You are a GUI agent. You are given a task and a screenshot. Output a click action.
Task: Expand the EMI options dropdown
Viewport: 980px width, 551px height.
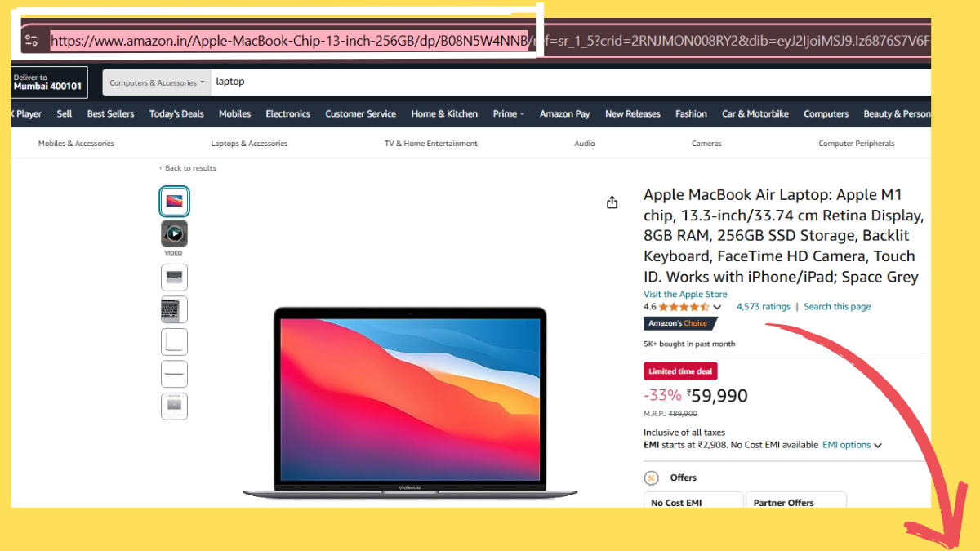tap(847, 444)
